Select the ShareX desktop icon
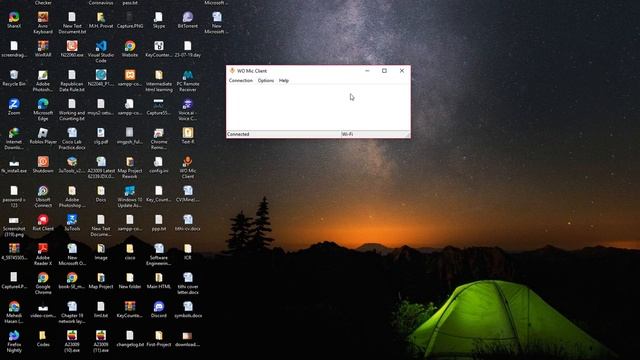 click(14, 20)
